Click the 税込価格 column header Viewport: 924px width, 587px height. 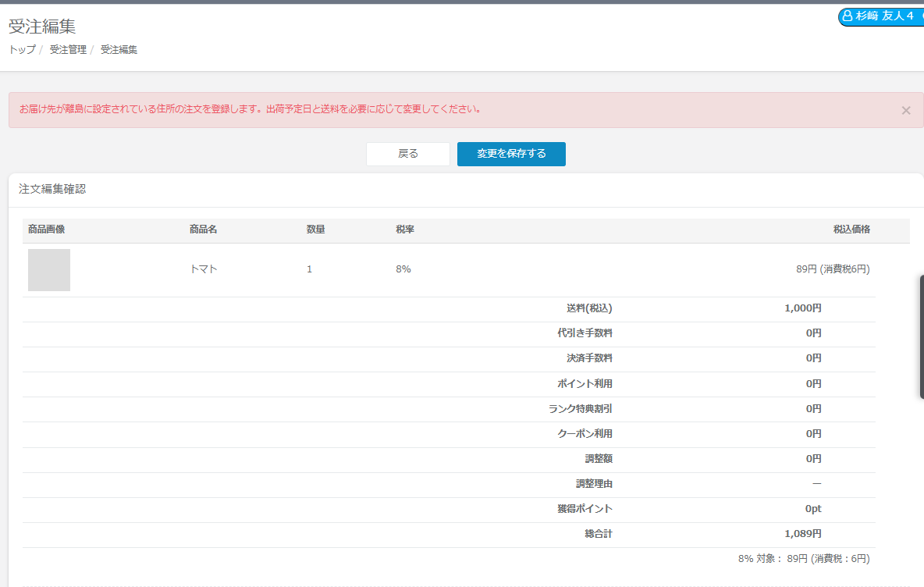coord(851,229)
